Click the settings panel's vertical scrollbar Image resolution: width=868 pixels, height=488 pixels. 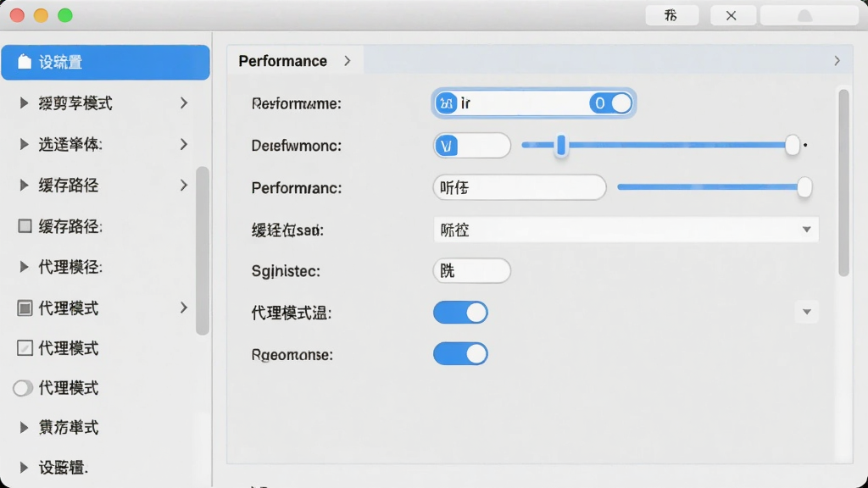[843, 183]
